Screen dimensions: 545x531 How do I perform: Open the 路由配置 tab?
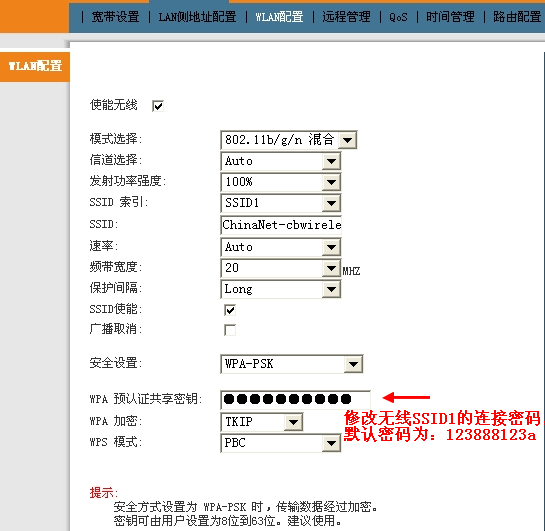pyautogui.click(x=517, y=16)
